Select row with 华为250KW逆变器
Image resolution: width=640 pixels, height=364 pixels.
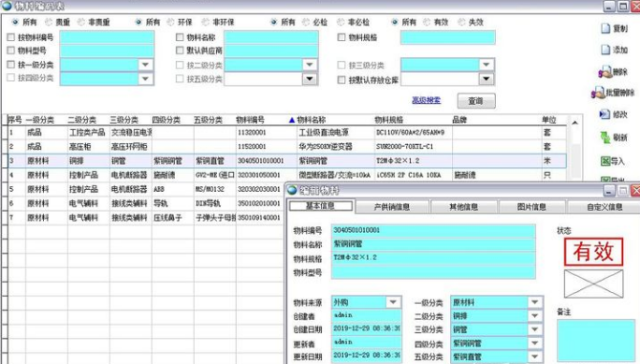tap(287, 147)
